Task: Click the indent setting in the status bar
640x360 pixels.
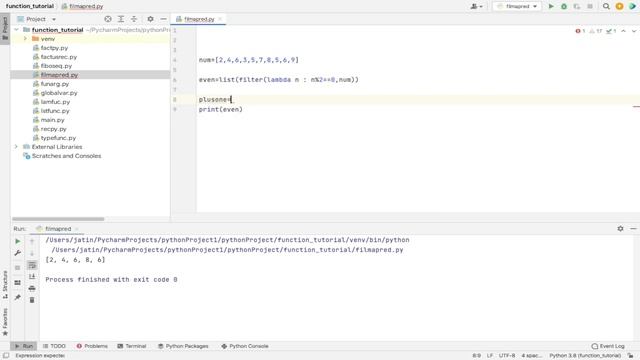Action: tap(531, 356)
